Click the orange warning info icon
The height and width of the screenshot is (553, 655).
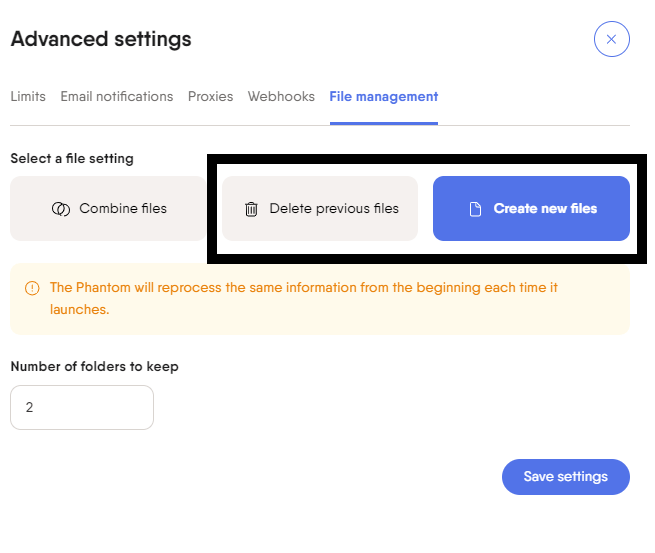(32, 288)
